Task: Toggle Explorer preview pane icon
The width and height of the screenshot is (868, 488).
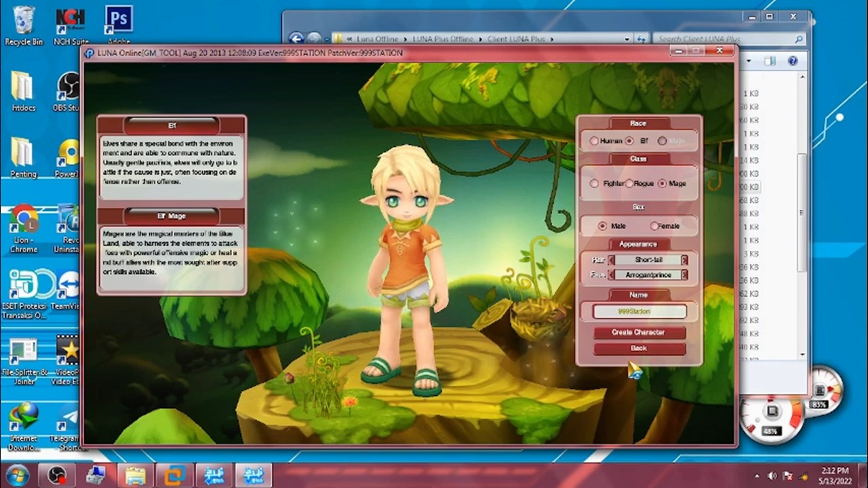Action: pyautogui.click(x=770, y=61)
